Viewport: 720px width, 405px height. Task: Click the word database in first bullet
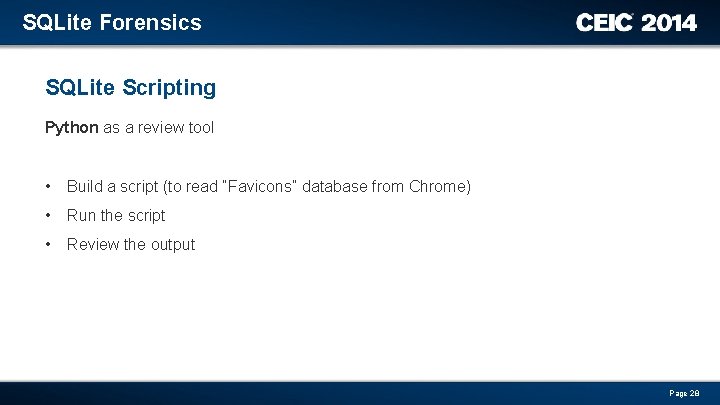[335, 186]
